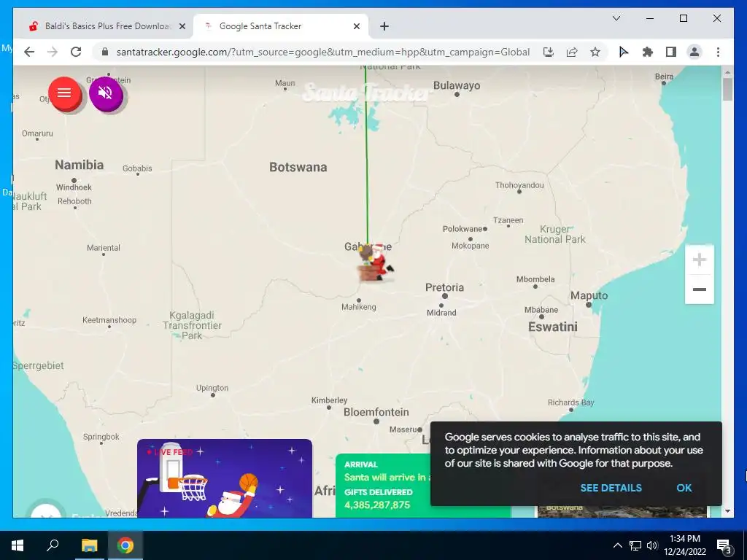747x560 pixels.
Task: Open a new browser tab
Action: [384, 26]
